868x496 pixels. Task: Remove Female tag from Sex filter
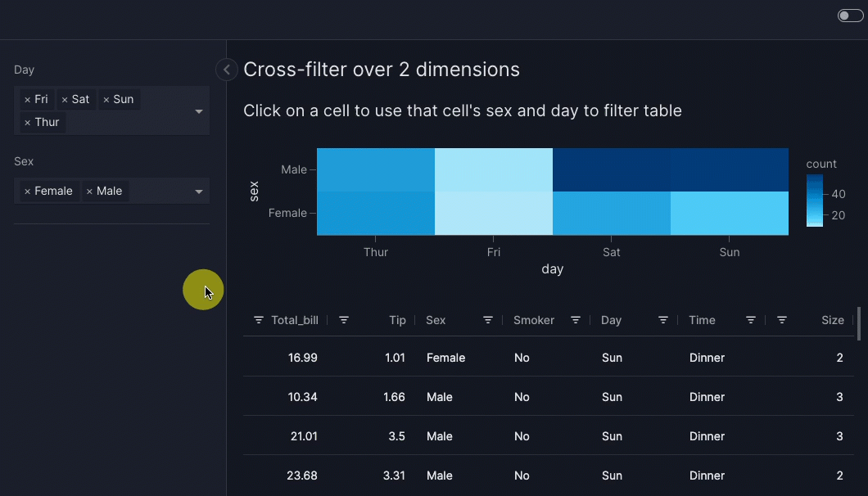coord(27,192)
